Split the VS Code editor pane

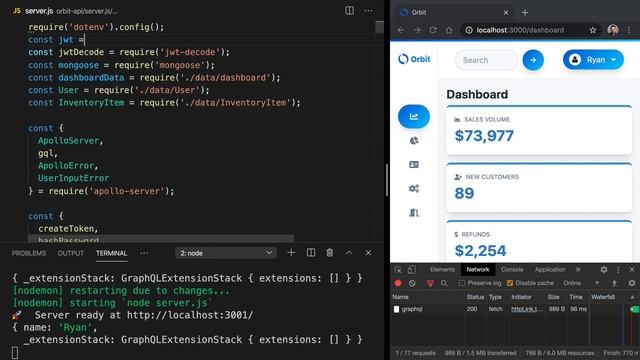coord(349,11)
